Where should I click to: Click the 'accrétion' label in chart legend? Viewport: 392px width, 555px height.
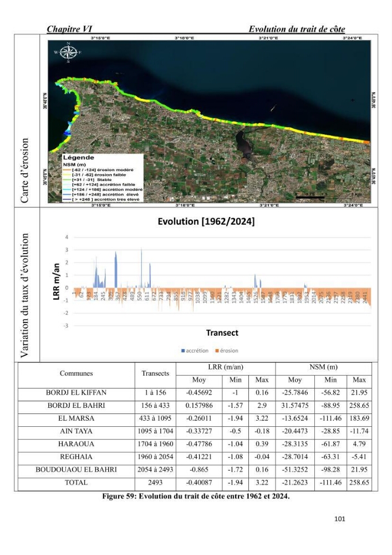pyautogui.click(x=197, y=351)
